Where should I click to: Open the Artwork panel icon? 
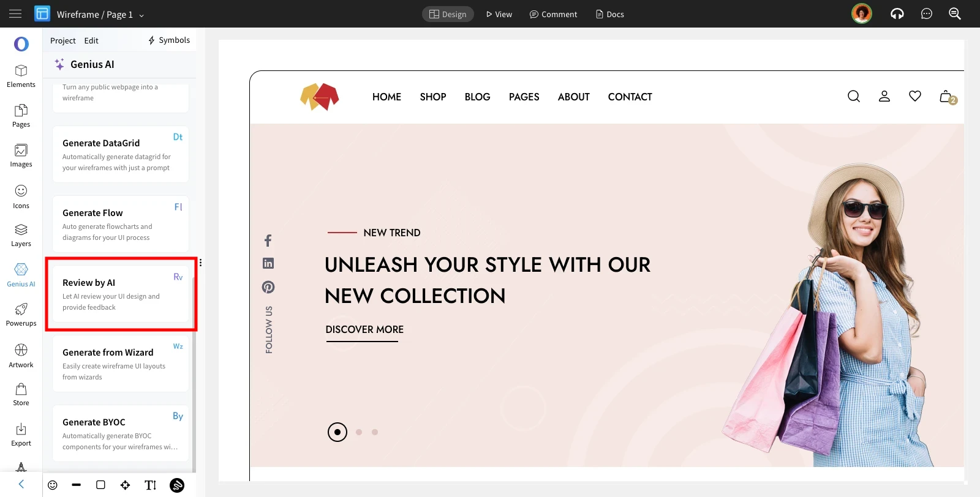click(x=21, y=349)
